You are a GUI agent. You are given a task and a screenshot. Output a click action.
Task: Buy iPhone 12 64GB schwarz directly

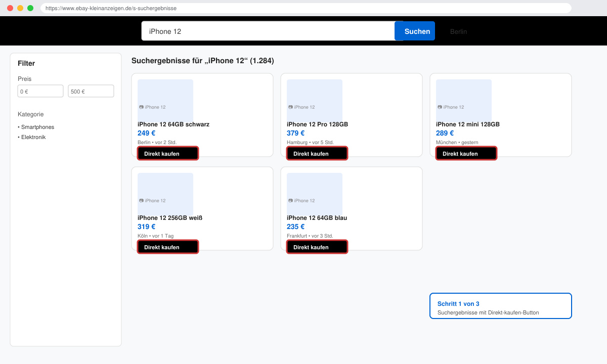[168, 154]
